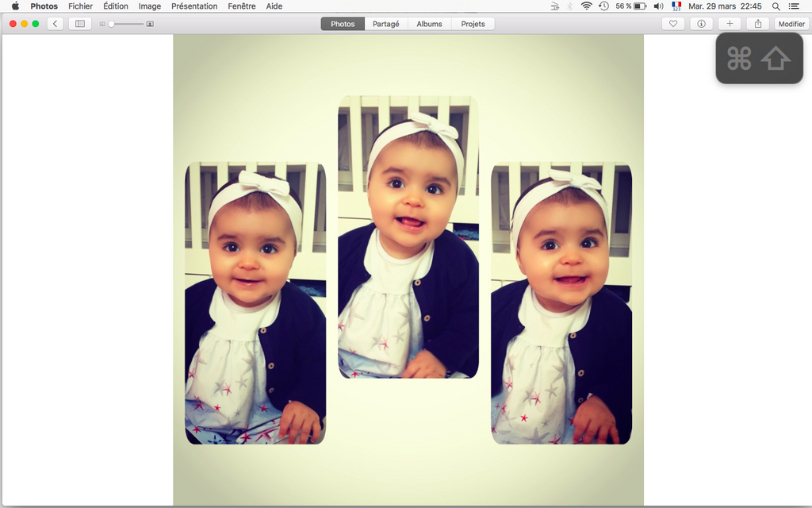
Task: Click the large thumbnail zoom-in icon
Action: 150,24
